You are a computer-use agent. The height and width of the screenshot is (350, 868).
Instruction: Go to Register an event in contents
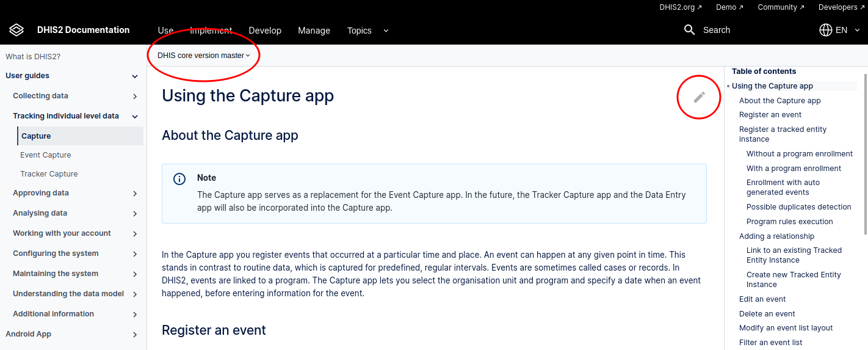[770, 115]
